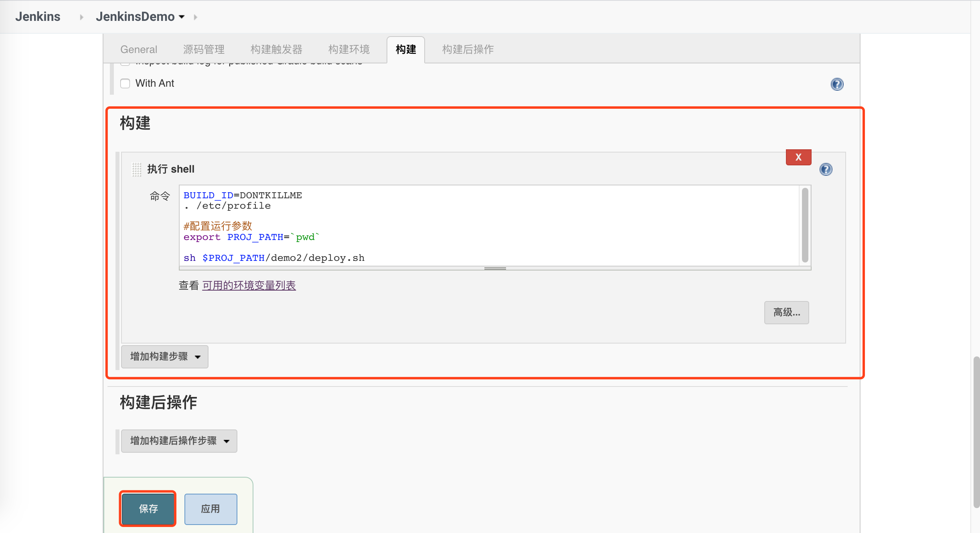Switch to the 构建环境 tab
This screenshot has width=980, height=533.
349,49
